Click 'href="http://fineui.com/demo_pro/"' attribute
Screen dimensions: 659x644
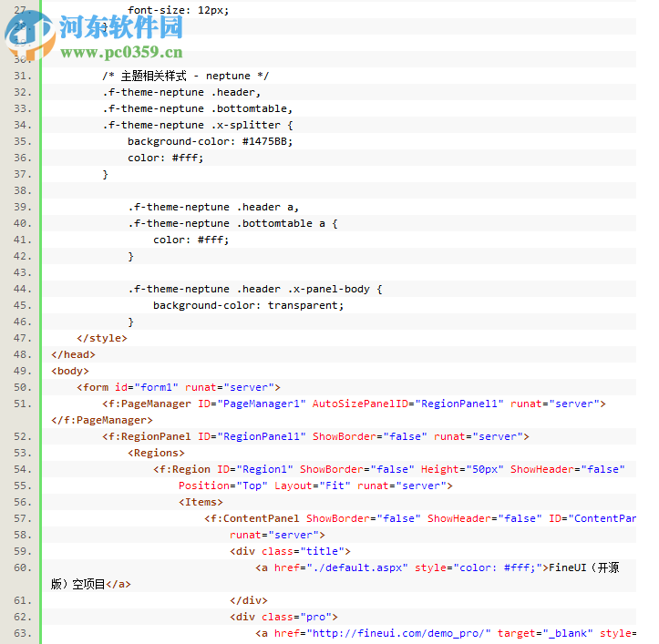click(383, 633)
